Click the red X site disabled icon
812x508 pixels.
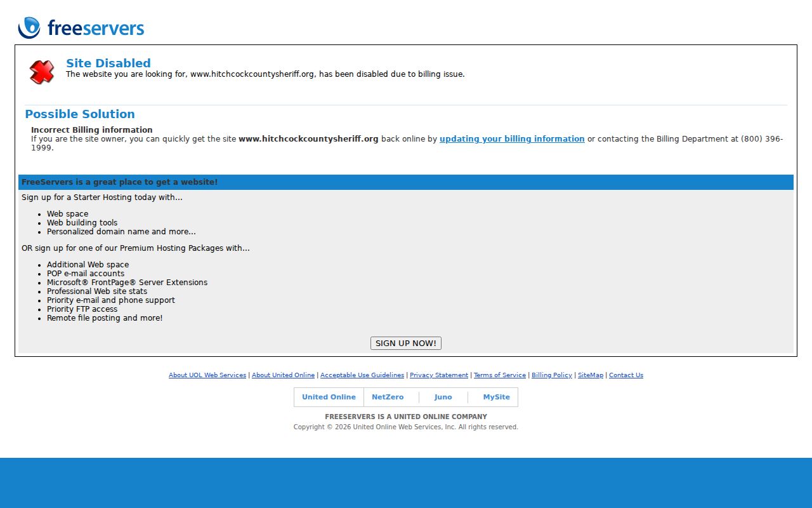42,72
